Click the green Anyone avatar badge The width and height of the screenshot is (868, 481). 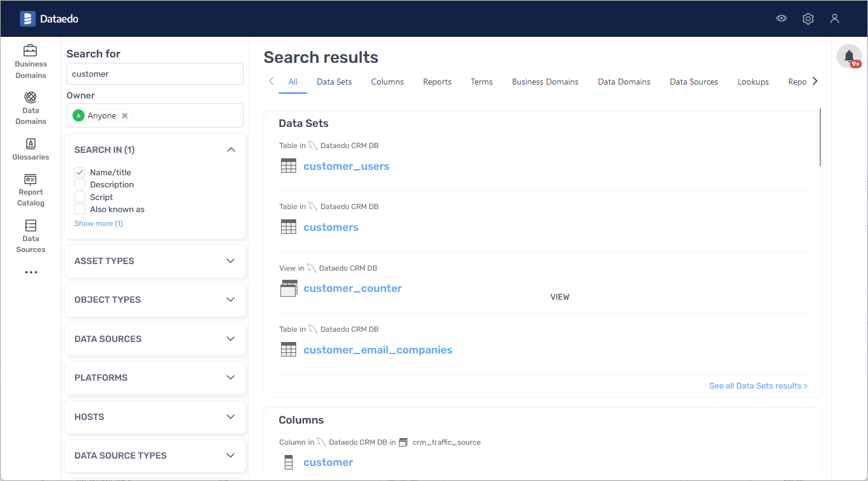click(79, 115)
